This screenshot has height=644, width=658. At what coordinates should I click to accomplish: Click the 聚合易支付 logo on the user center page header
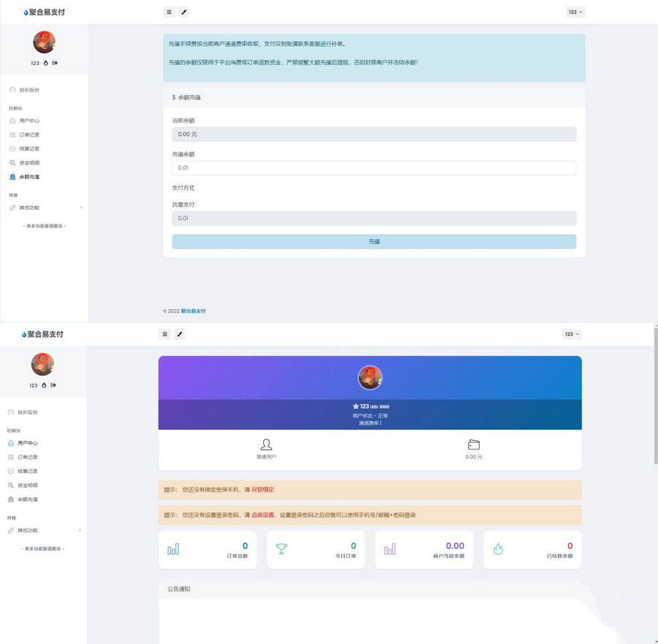tap(42, 334)
